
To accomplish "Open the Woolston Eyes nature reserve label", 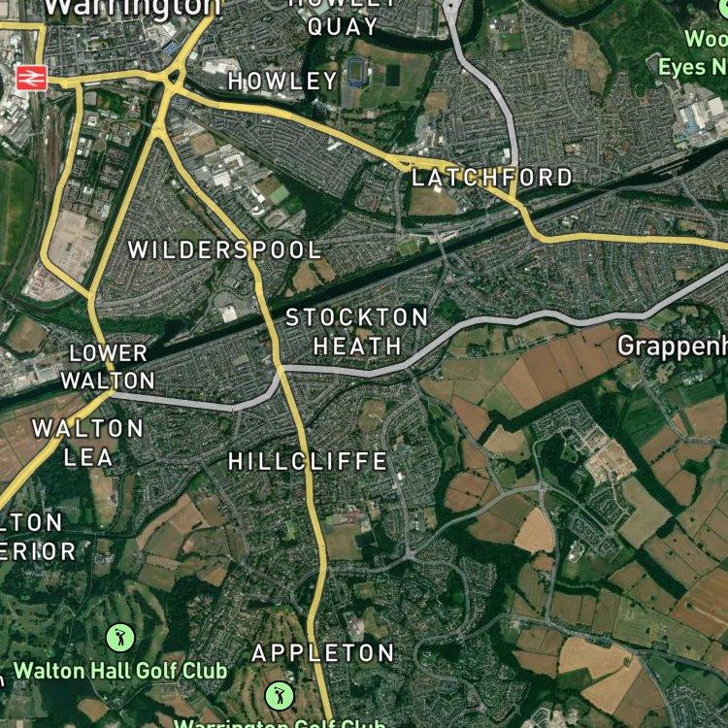I will (x=693, y=52).
